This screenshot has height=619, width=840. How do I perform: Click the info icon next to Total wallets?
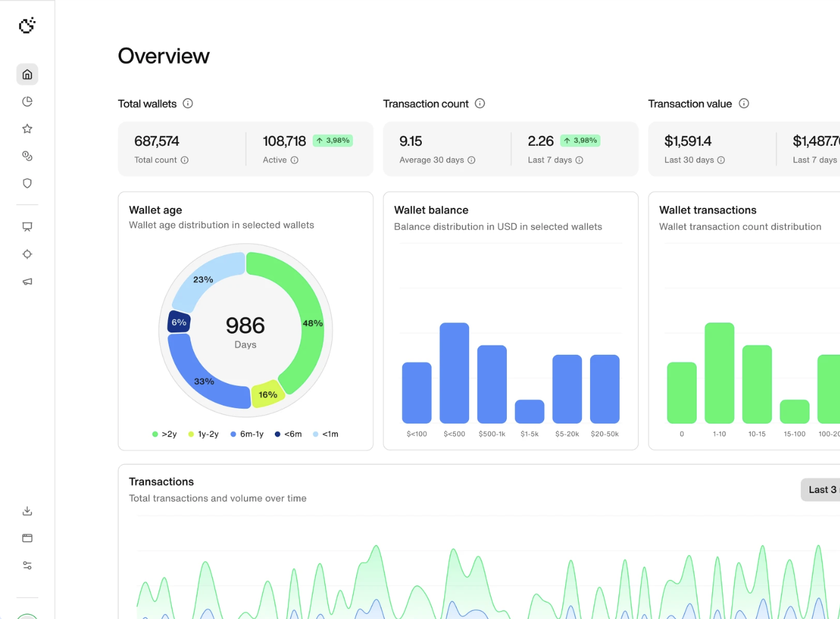(x=188, y=104)
